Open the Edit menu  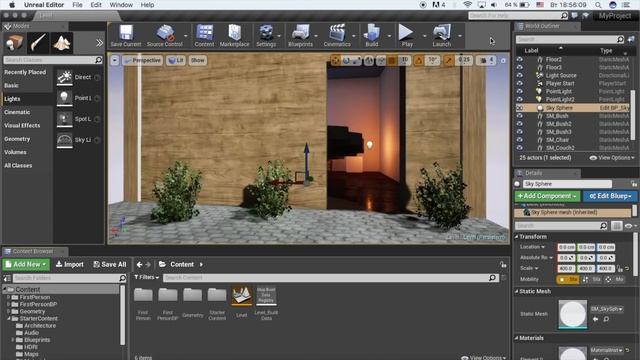[x=96, y=5]
